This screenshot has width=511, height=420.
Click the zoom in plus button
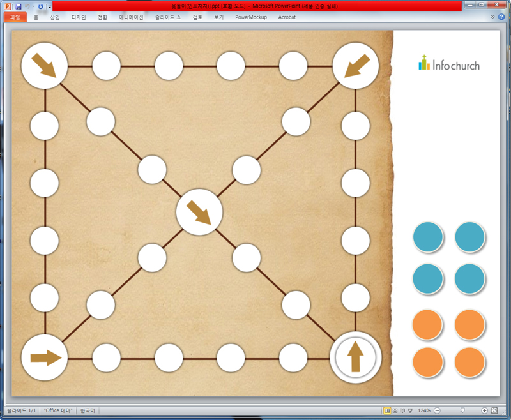pyautogui.click(x=485, y=410)
